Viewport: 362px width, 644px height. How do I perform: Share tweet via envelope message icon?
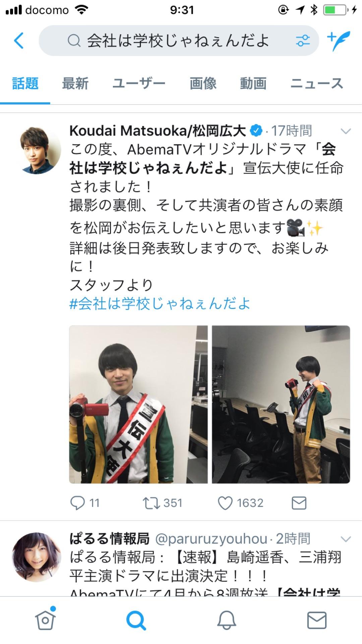click(299, 503)
